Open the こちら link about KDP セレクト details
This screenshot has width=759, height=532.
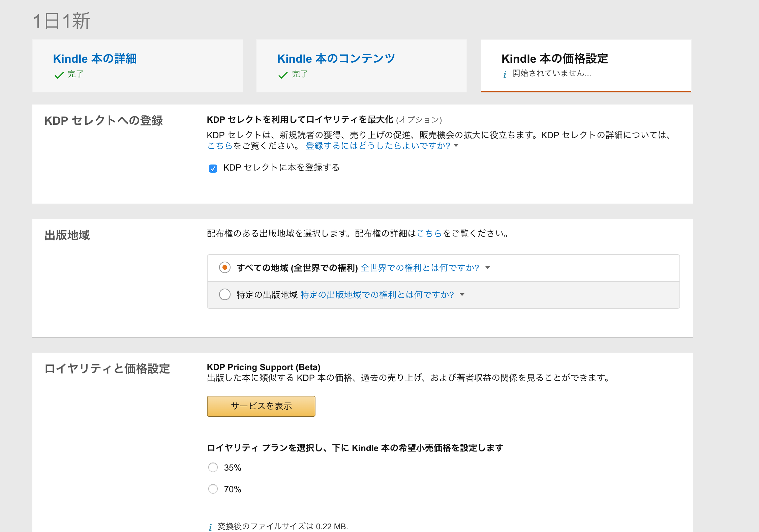(x=220, y=146)
